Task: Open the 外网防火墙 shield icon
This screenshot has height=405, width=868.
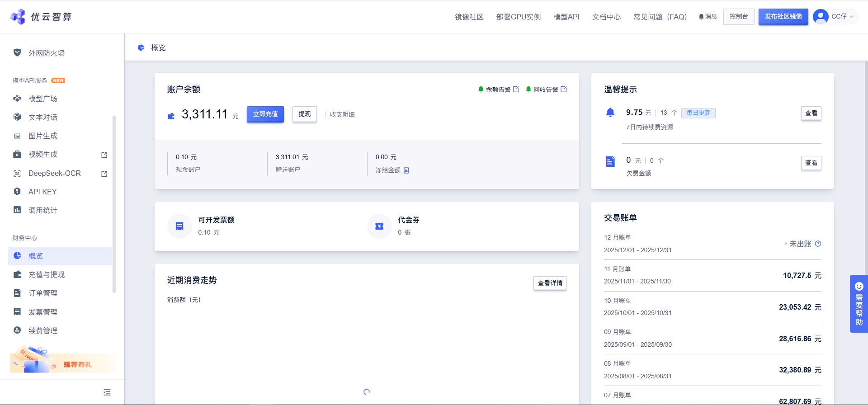Action: coord(17,52)
